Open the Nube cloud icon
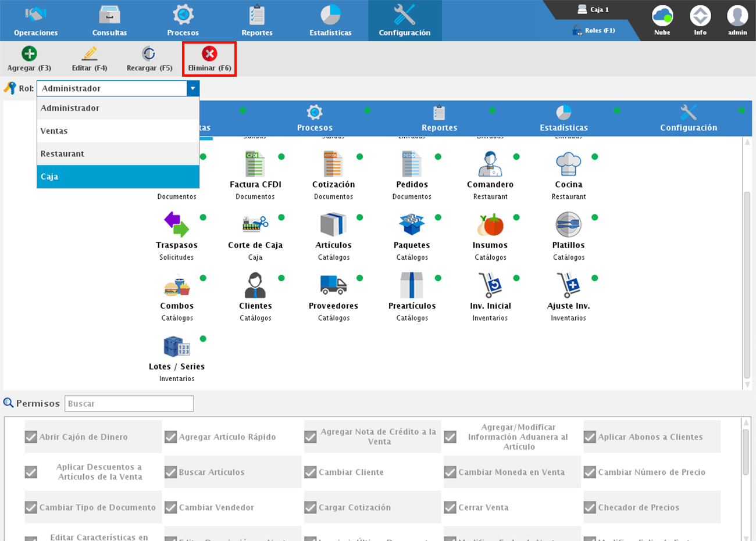 click(x=662, y=16)
